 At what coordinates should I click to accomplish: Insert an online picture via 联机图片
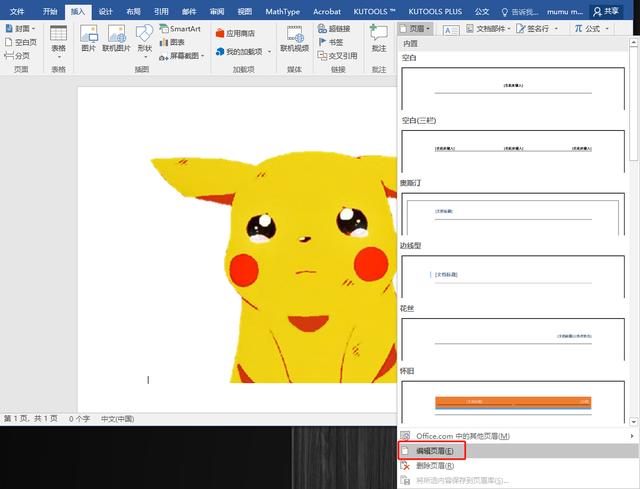coord(116,39)
